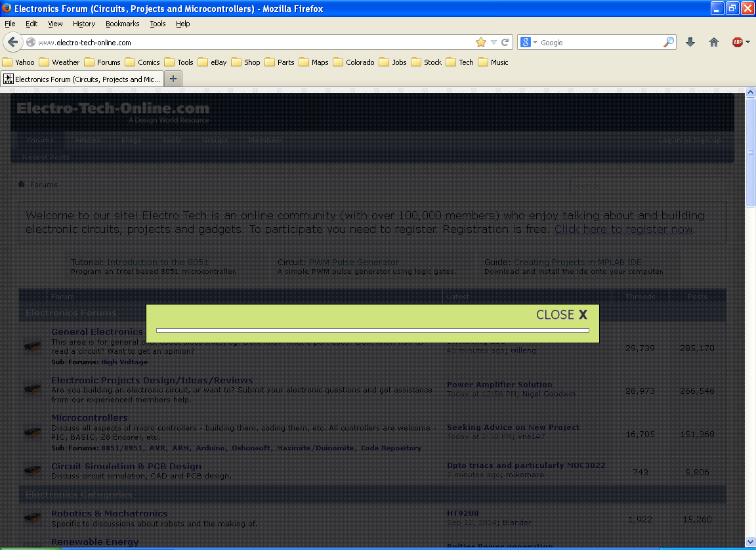Open the Stock bookmarks folder
This screenshot has height=550, width=756.
coord(427,62)
